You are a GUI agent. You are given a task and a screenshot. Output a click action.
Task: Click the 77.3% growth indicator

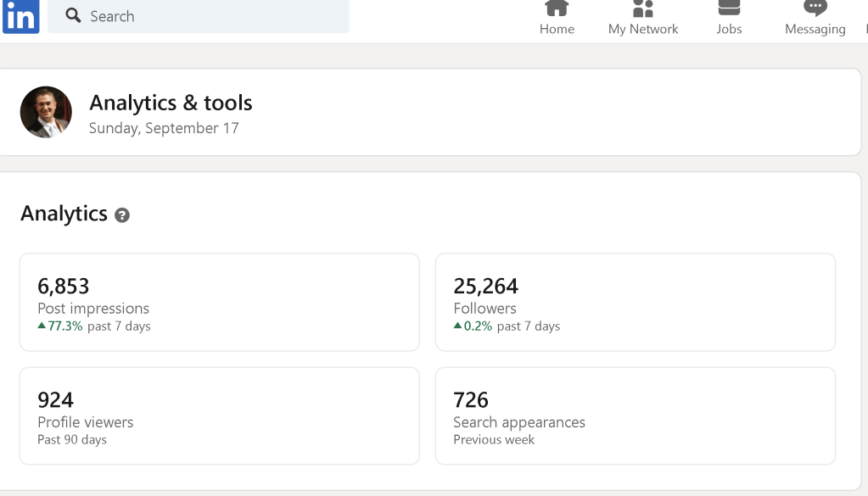[x=59, y=326]
